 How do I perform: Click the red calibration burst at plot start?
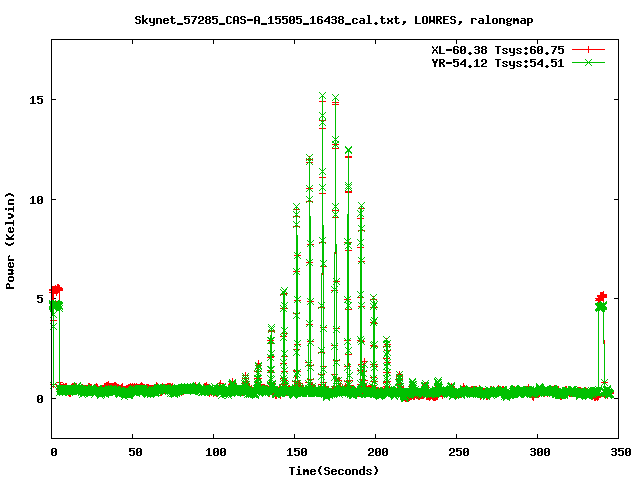(x=56, y=290)
